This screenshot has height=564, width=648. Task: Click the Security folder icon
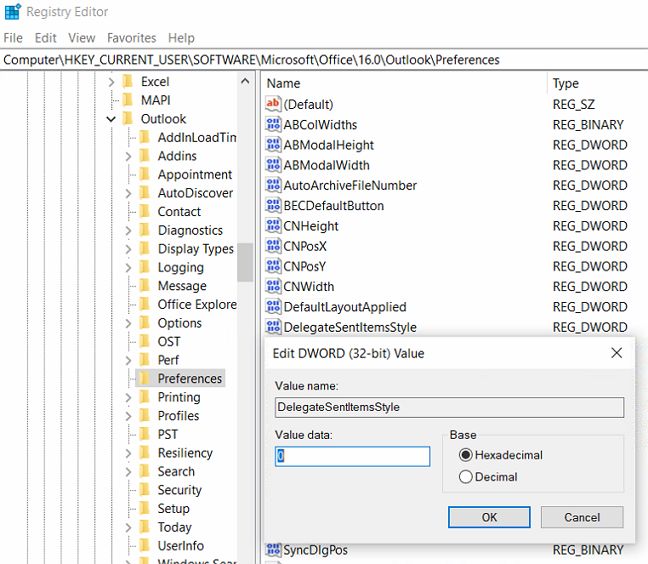tap(145, 490)
